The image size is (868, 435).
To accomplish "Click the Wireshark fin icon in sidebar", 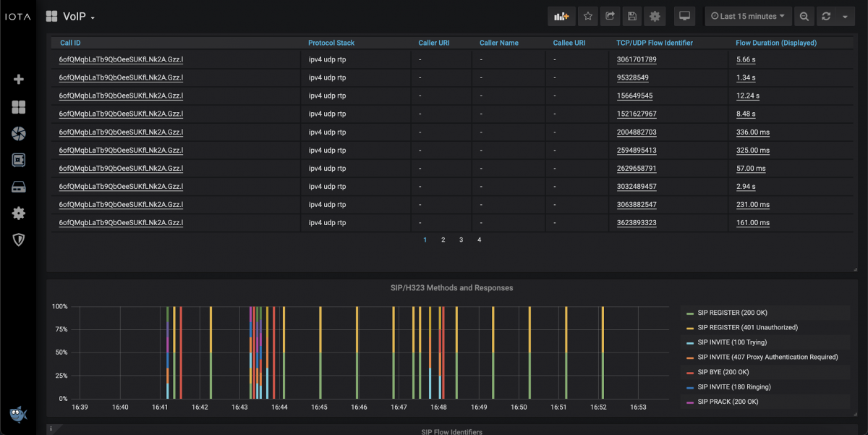I will pyautogui.click(x=19, y=414).
